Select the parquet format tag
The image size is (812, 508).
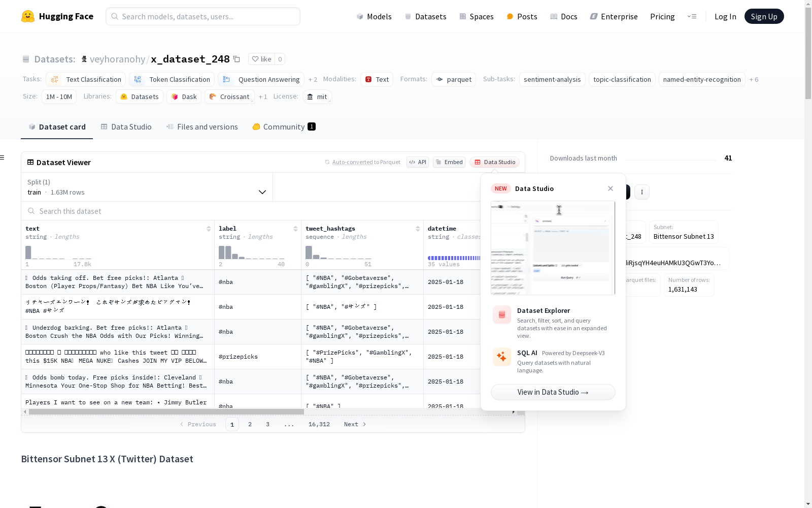[x=454, y=79]
